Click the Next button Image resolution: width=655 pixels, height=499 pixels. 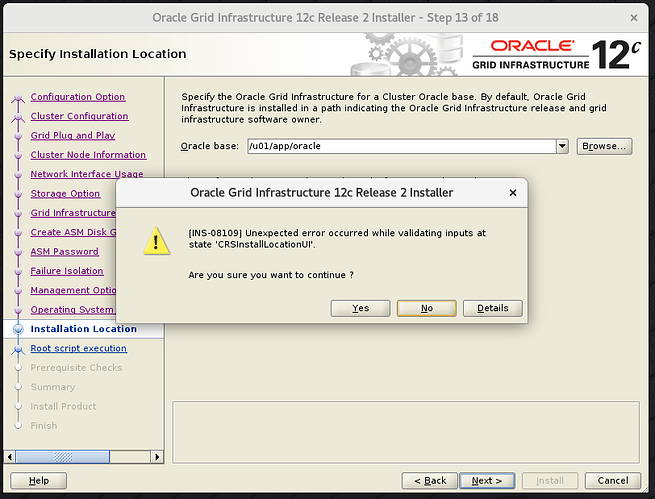[x=487, y=481]
